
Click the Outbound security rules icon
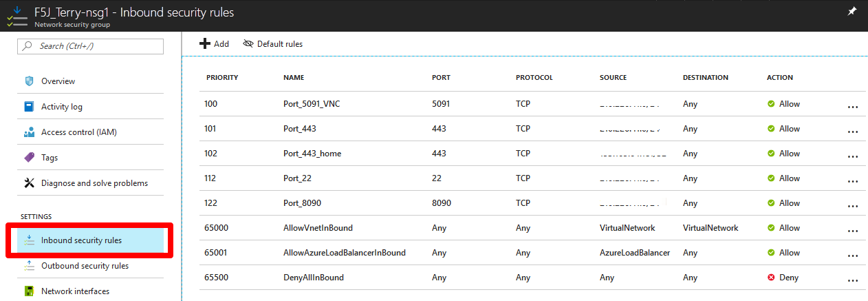(29, 266)
